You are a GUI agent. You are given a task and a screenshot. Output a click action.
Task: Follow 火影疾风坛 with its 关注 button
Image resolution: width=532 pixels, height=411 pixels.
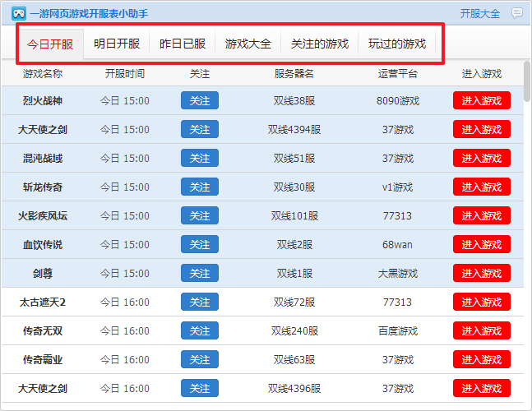tap(200, 215)
